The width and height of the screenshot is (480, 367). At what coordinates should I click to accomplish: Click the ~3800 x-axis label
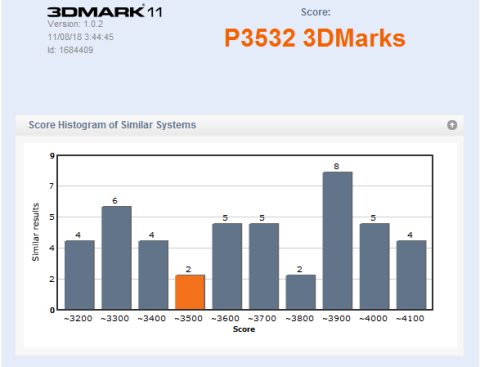300,319
